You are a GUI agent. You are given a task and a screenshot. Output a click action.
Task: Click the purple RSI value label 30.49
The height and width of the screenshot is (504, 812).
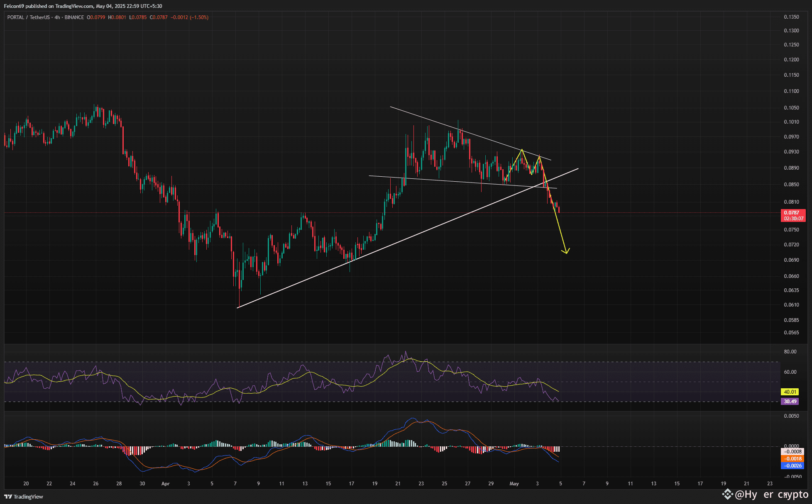click(790, 402)
